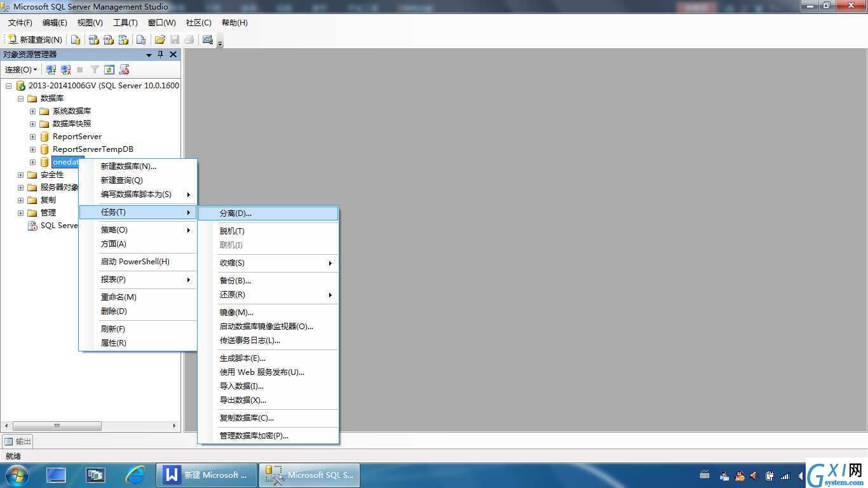Collapse the 2013-20141006GV server node
Image resolution: width=868 pixels, height=488 pixels.
[x=8, y=86]
